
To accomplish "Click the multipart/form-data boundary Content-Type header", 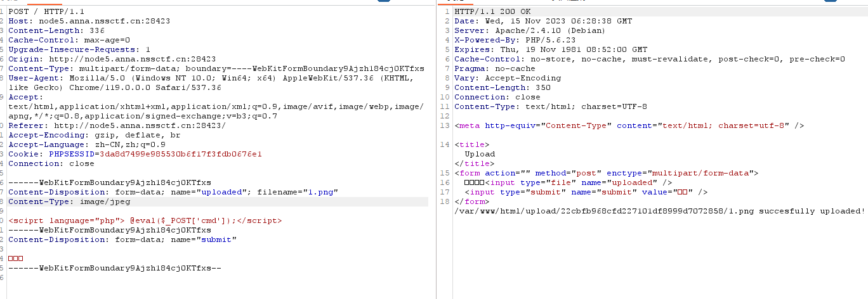I will point(216,68).
